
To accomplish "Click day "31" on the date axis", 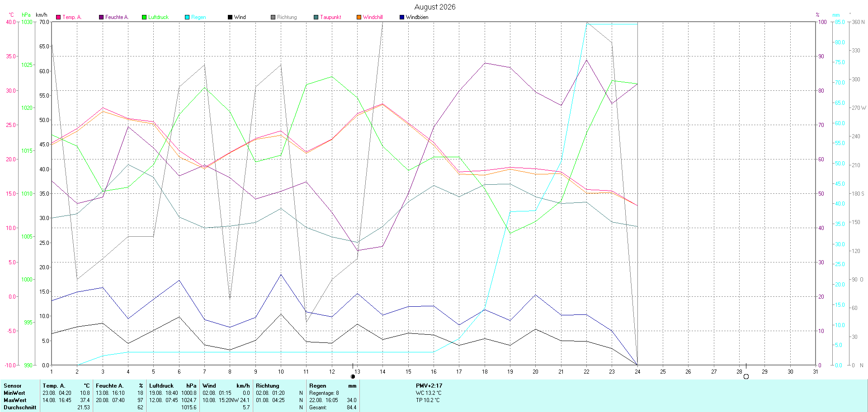I will pyautogui.click(x=816, y=372).
